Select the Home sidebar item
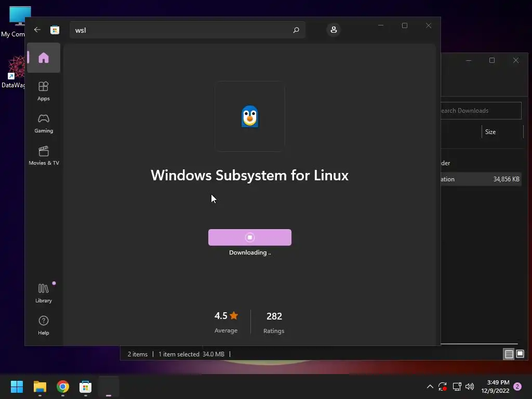Image resolution: width=532 pixels, height=399 pixels. tap(44, 58)
